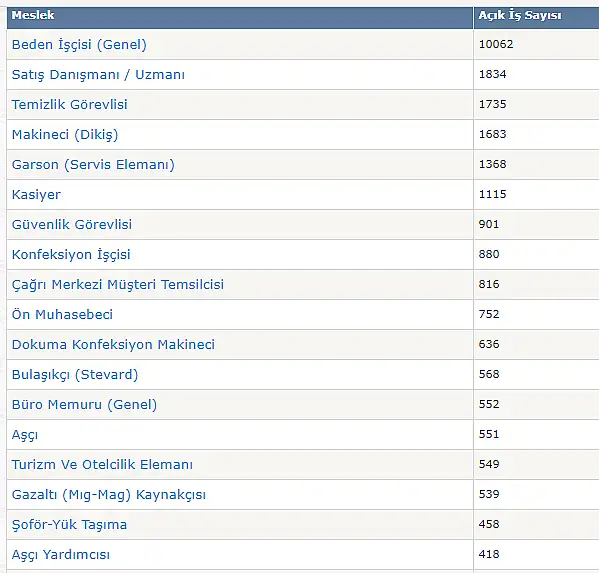
Task: Open Çağrı Merkezi Müşteri Temsilcisi link
Action: [118, 285]
